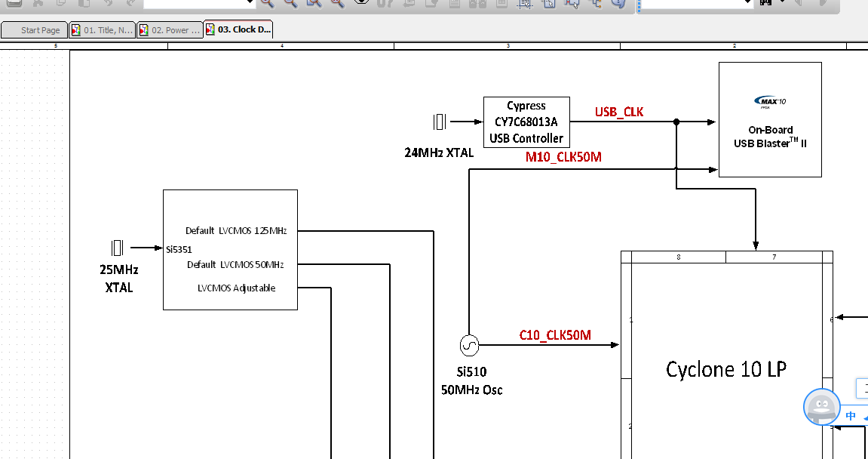Click the '50MHz Osc' label
The image size is (868, 459).
click(x=471, y=390)
